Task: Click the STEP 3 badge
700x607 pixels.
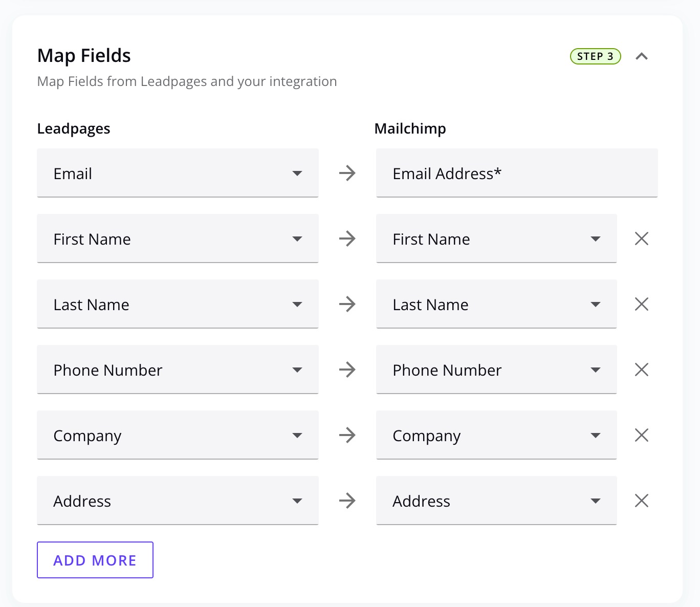Action: coord(596,56)
